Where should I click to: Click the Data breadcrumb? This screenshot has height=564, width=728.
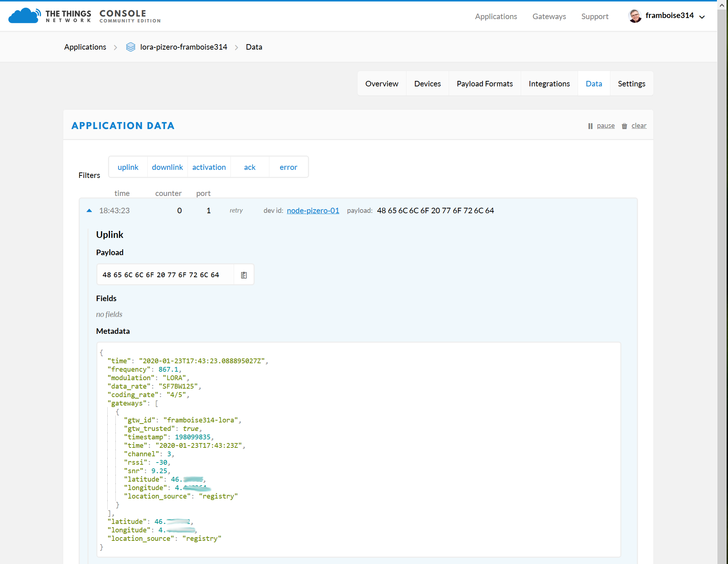pos(254,47)
